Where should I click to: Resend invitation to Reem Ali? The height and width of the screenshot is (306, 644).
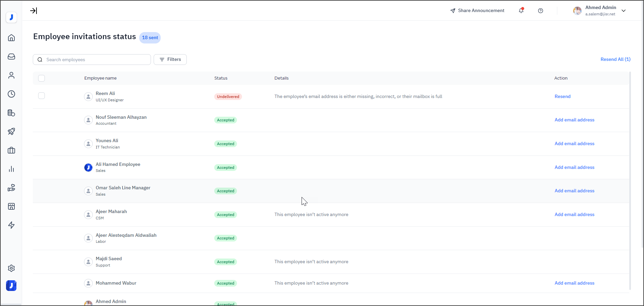coord(562,96)
